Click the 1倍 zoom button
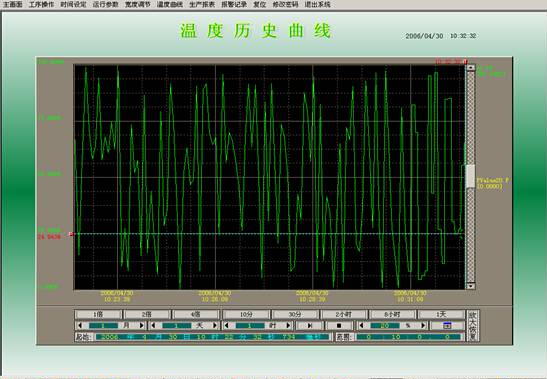547x379 pixels. click(x=98, y=314)
